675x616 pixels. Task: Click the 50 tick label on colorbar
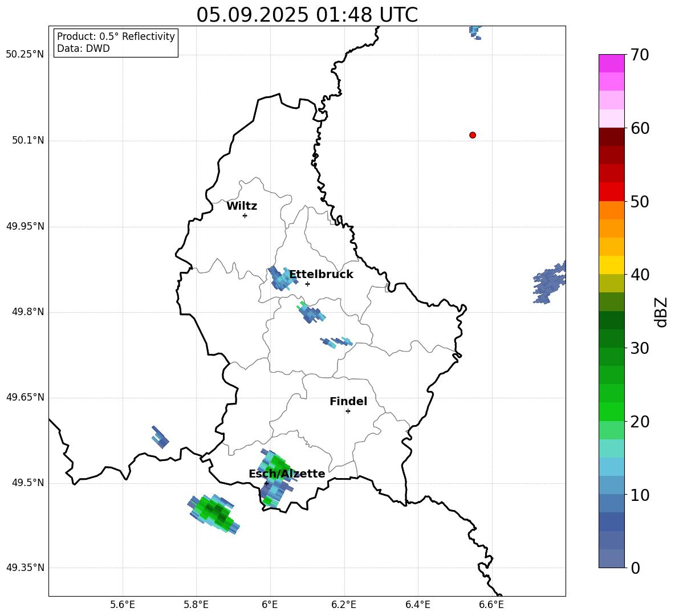pos(640,202)
